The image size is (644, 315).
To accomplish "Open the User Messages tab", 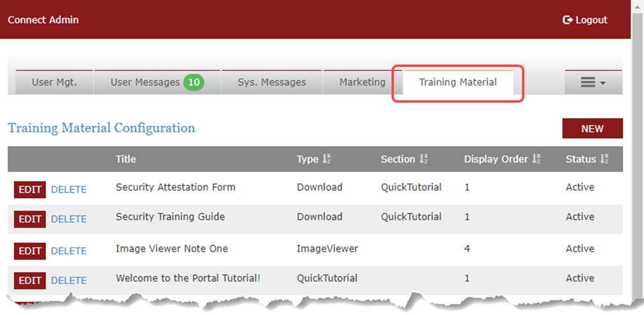I will click(145, 82).
